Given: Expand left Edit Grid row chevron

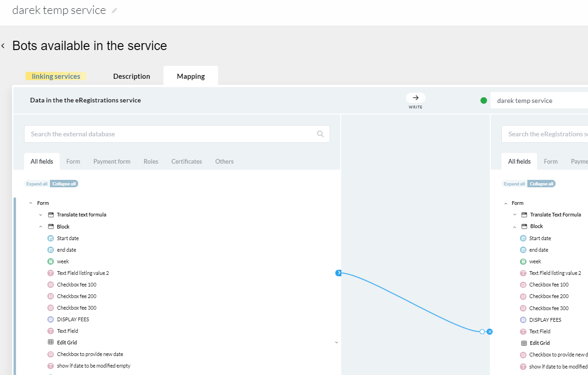Looking at the screenshot, I should (337, 343).
